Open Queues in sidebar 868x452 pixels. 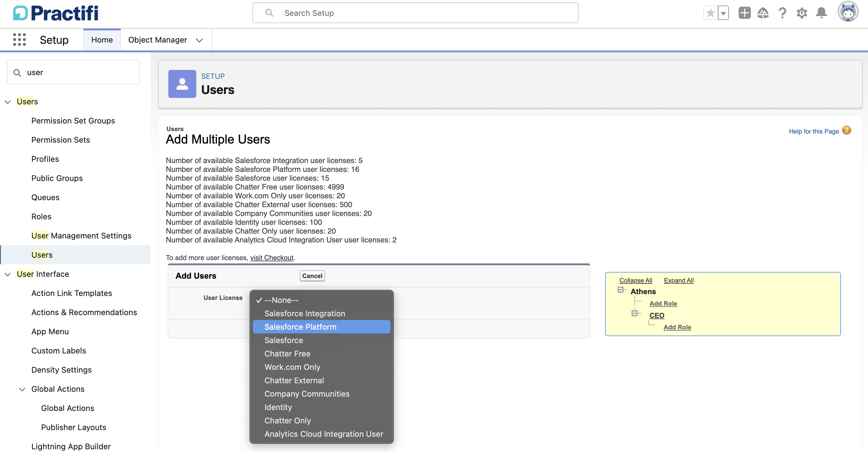pos(45,197)
